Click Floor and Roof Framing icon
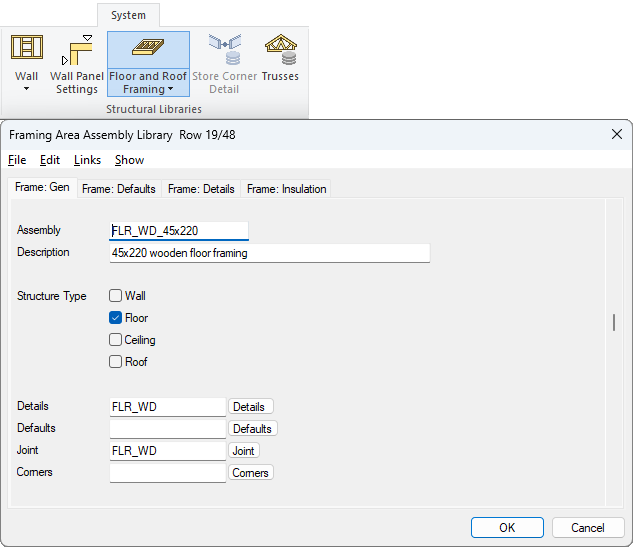 [148, 48]
